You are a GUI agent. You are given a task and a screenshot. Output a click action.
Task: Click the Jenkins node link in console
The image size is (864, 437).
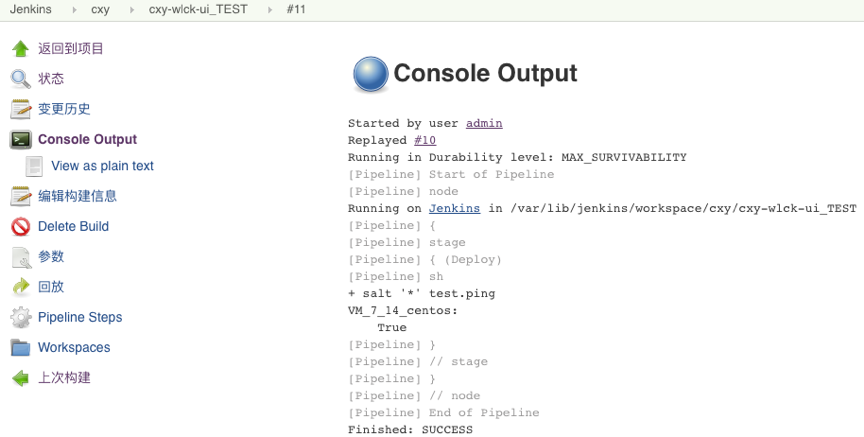tap(455, 208)
